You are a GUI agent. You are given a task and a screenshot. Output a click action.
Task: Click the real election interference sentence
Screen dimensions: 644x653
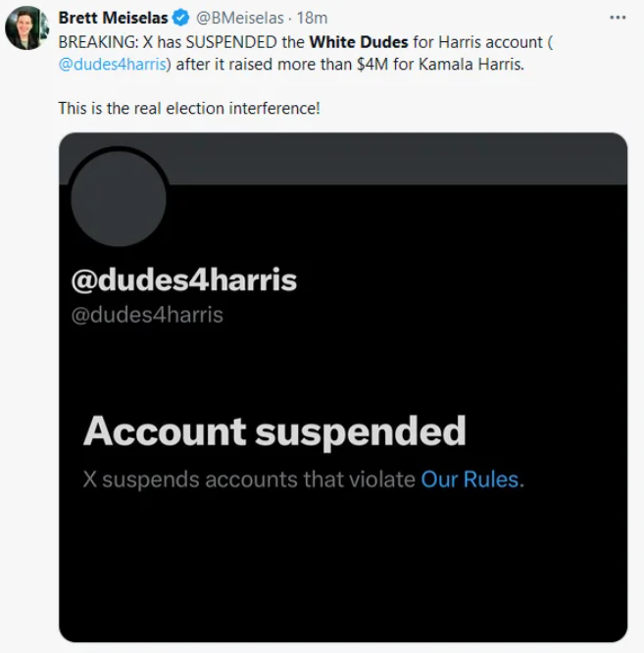pyautogui.click(x=189, y=108)
